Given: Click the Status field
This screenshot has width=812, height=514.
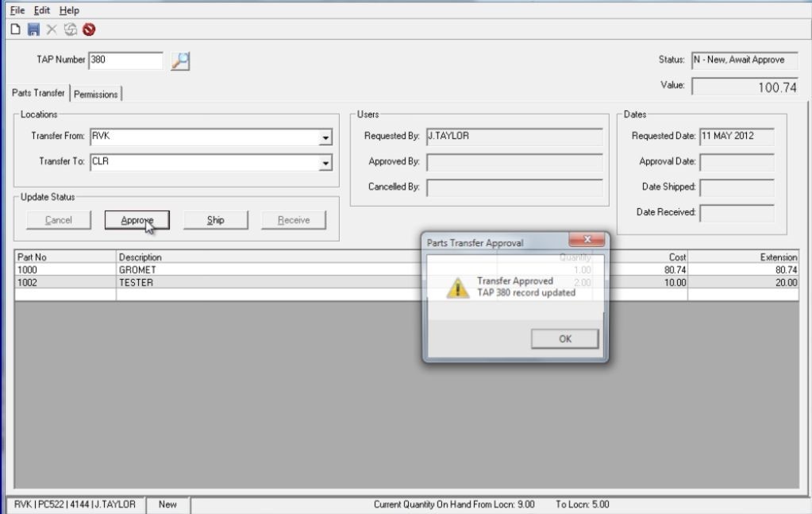Looking at the screenshot, I should [745, 60].
